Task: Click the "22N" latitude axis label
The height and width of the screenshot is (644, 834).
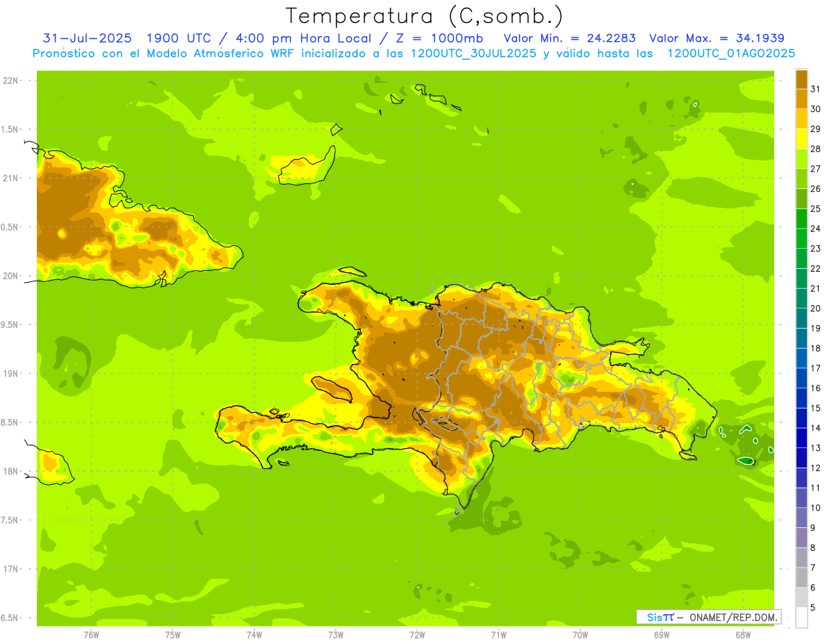Action: click(11, 81)
